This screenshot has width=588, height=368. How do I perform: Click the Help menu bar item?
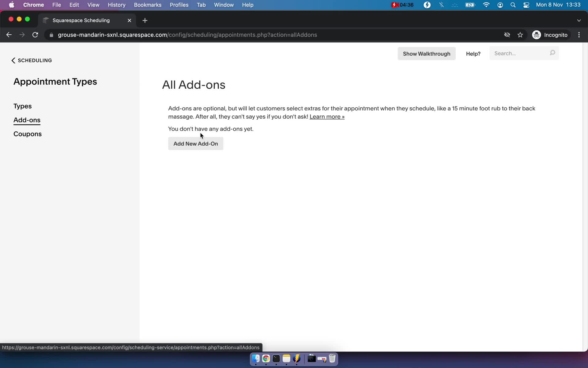[248, 5]
